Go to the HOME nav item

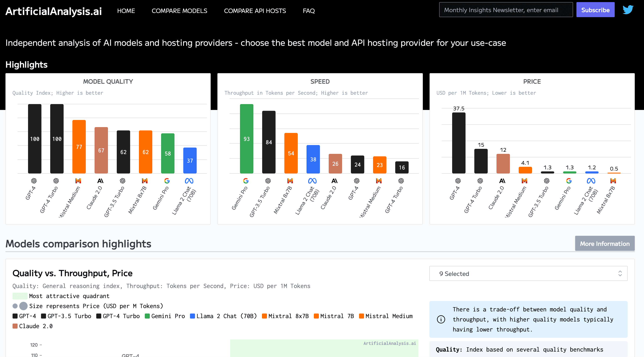click(126, 11)
